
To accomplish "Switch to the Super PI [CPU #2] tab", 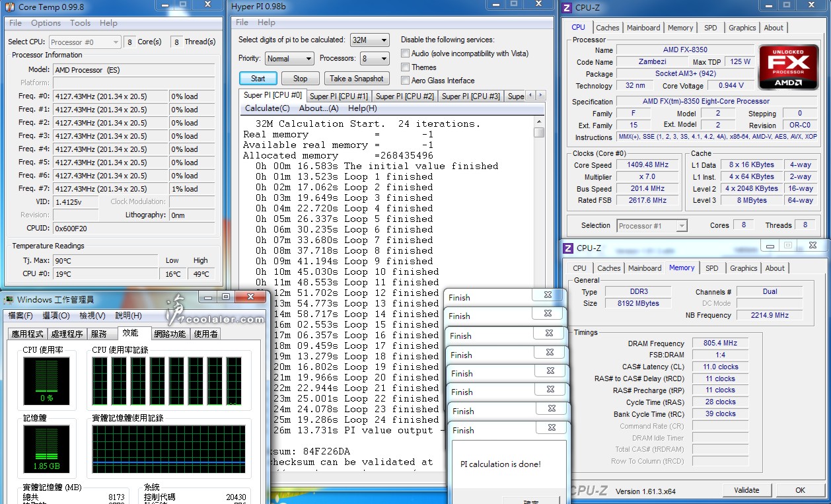I will (x=405, y=96).
